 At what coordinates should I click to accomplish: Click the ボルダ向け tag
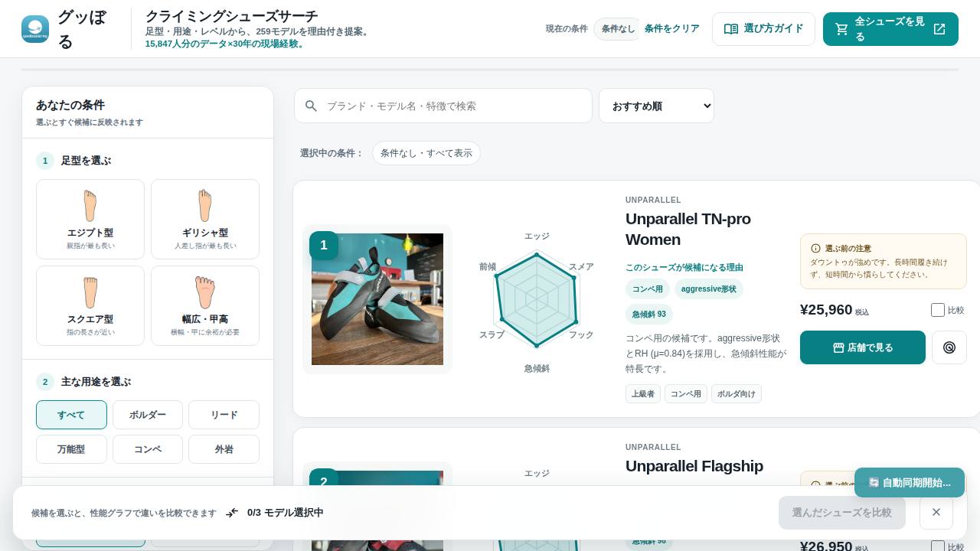737,394
